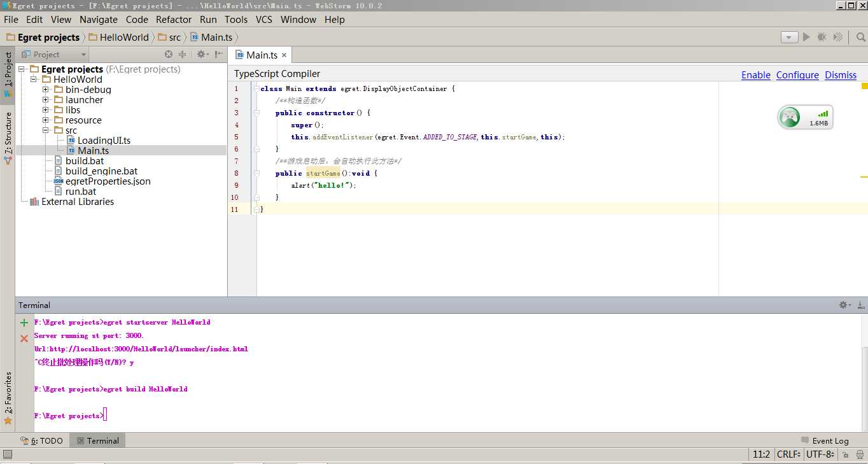Hide the Terminal panel

tap(860, 306)
